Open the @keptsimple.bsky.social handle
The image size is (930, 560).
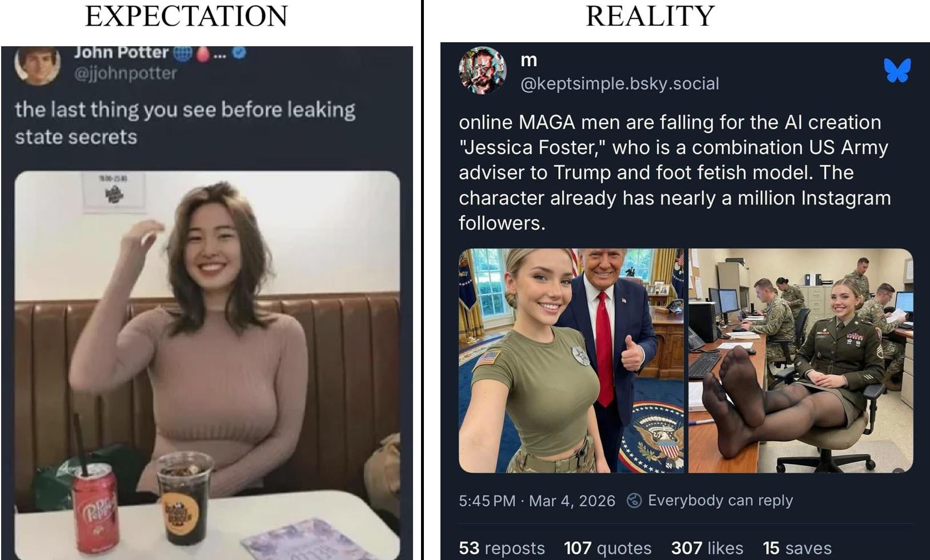(x=619, y=84)
